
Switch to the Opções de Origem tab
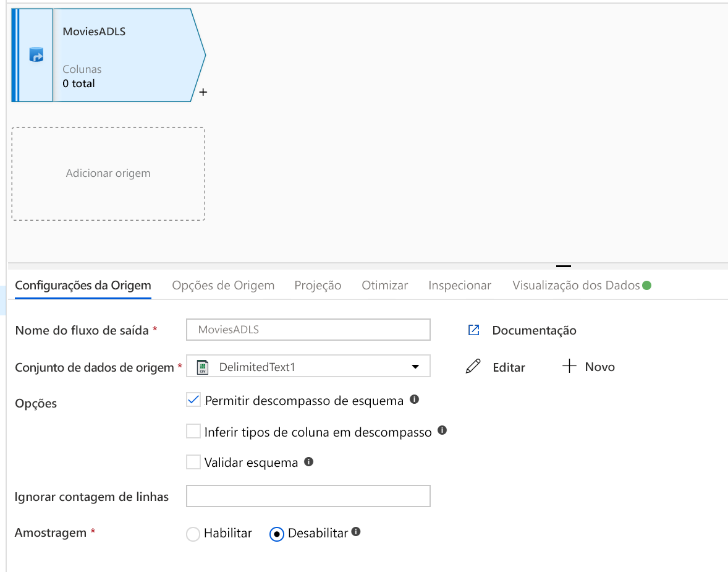[x=223, y=285]
